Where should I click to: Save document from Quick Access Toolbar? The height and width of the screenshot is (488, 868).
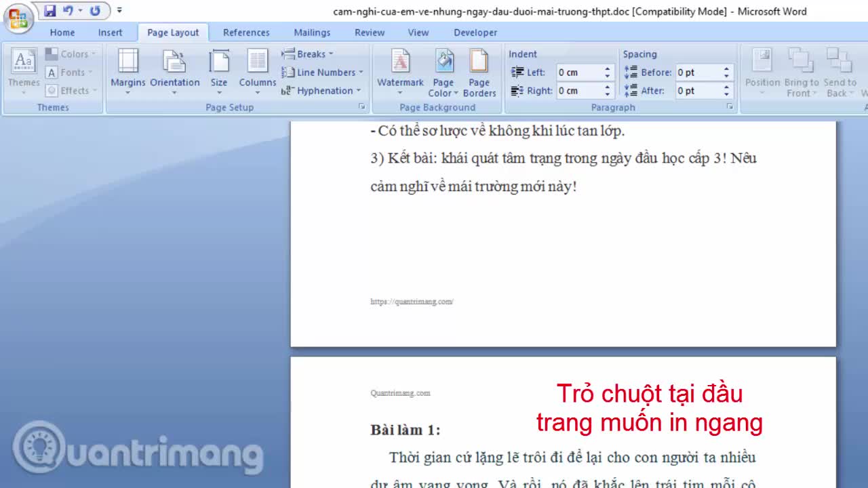click(x=50, y=11)
